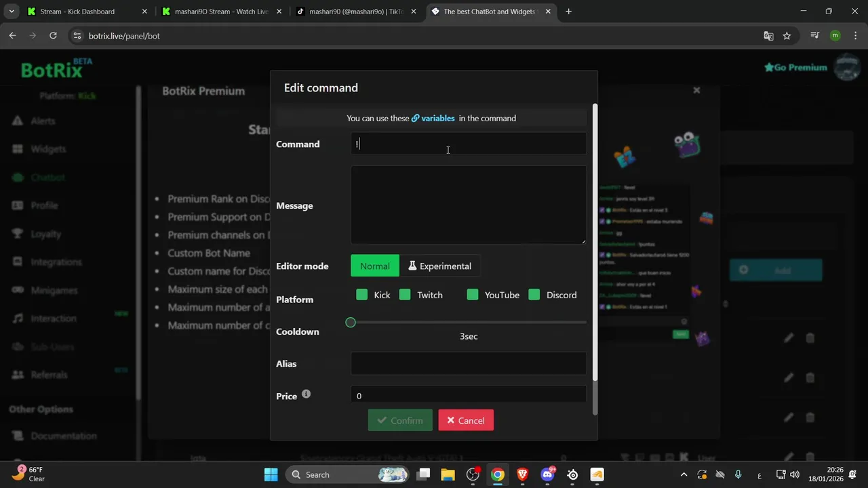Bookmark this page with the star
The width and height of the screenshot is (868, 488).
787,36
